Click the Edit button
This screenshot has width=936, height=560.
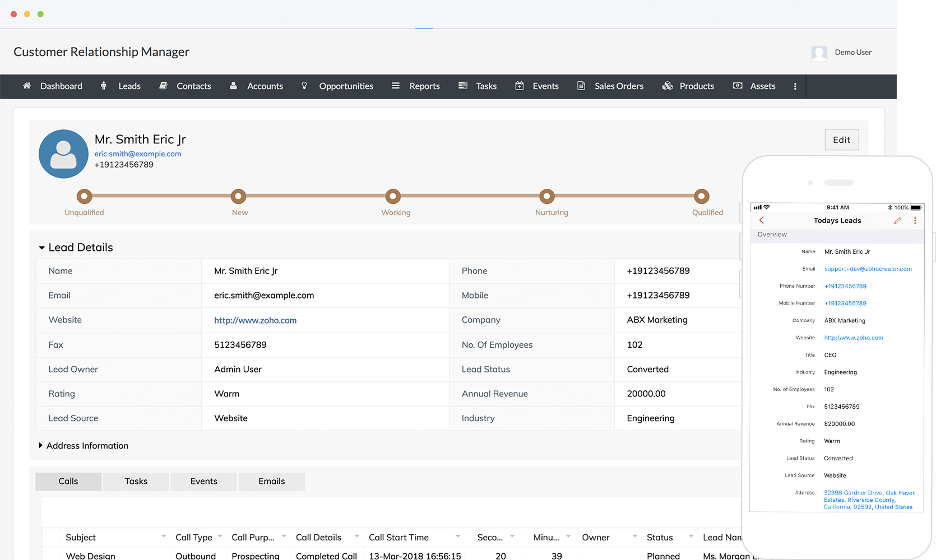point(841,140)
